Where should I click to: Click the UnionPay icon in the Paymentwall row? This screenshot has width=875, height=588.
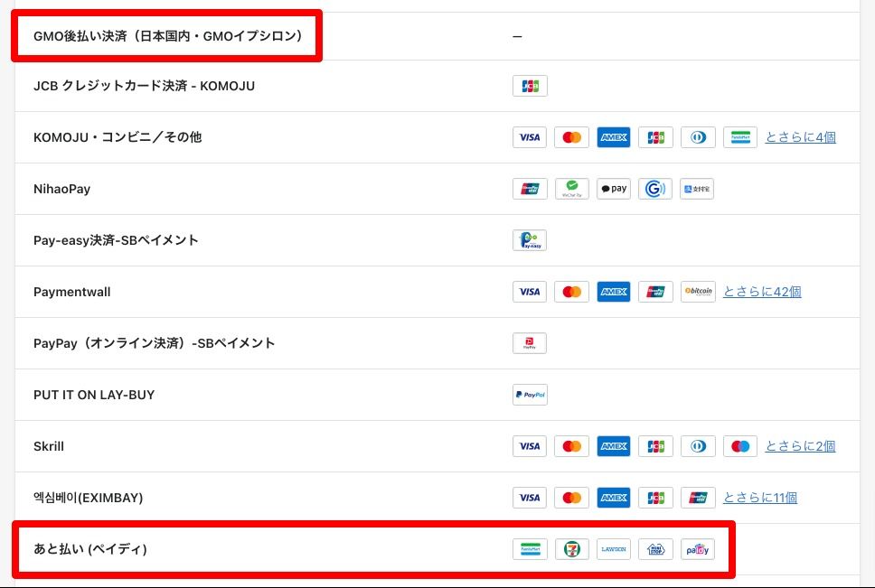pyautogui.click(x=655, y=292)
